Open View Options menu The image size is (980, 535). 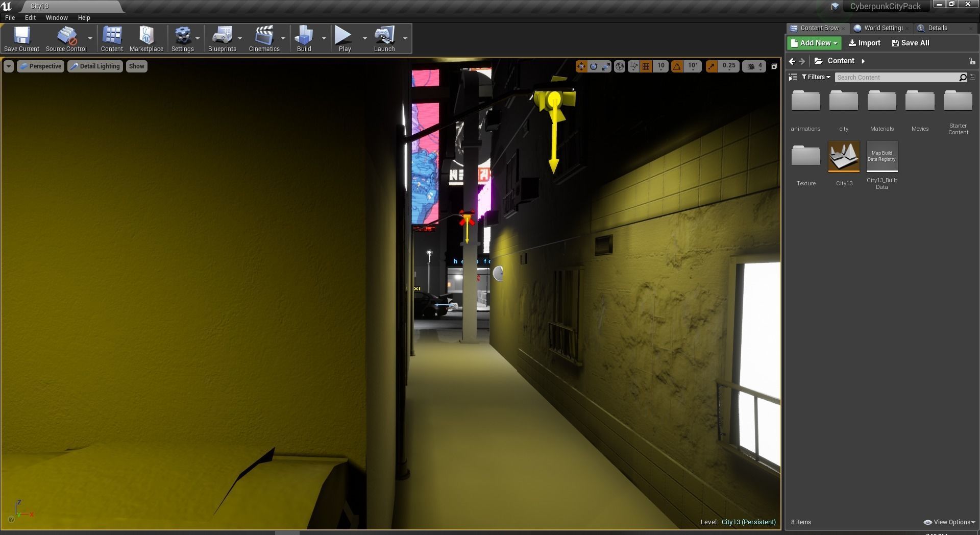click(x=949, y=522)
